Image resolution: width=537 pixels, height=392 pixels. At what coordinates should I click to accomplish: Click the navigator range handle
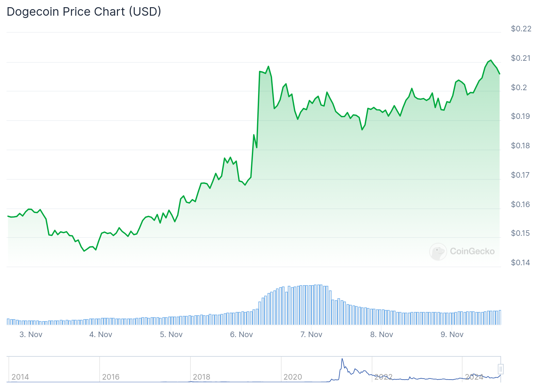[500, 369]
